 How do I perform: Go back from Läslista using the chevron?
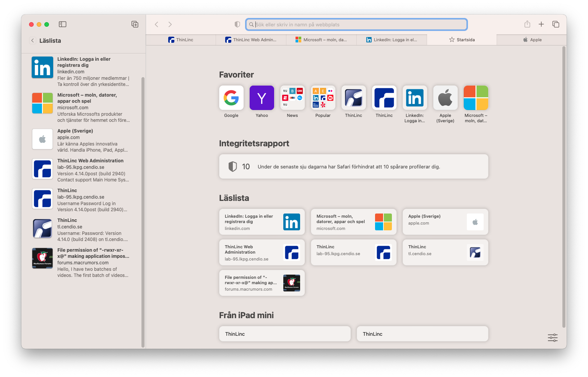point(32,40)
